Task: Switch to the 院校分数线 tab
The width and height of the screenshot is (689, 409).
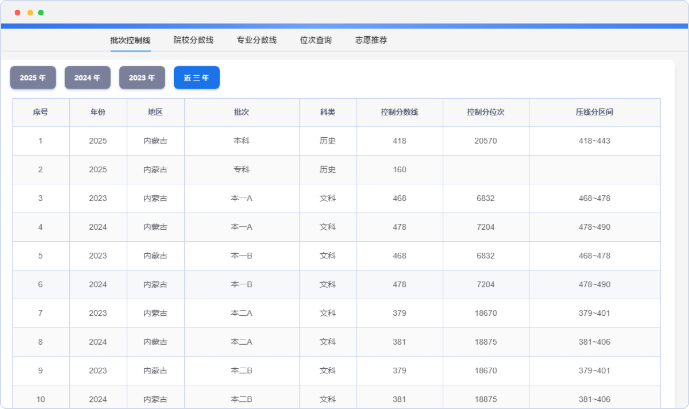Action: coord(193,40)
